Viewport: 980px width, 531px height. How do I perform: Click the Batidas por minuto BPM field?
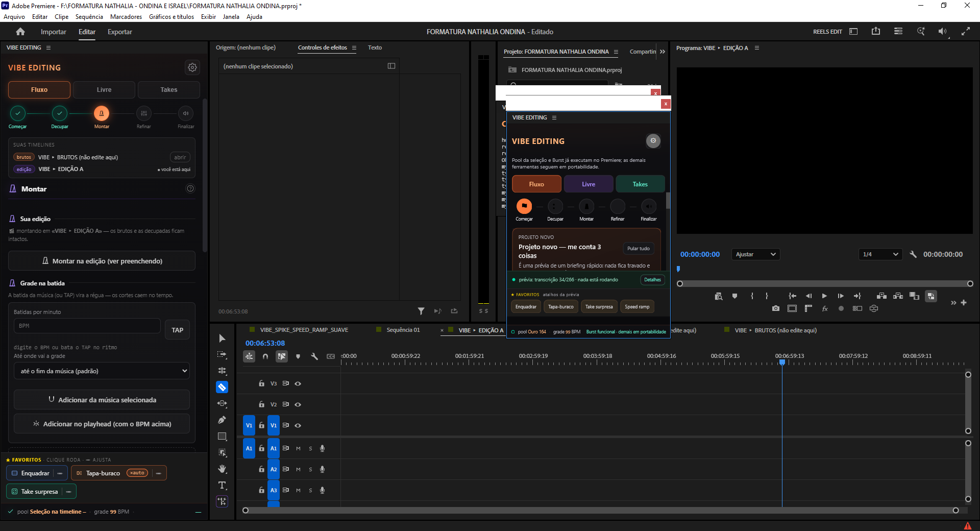coord(87,326)
